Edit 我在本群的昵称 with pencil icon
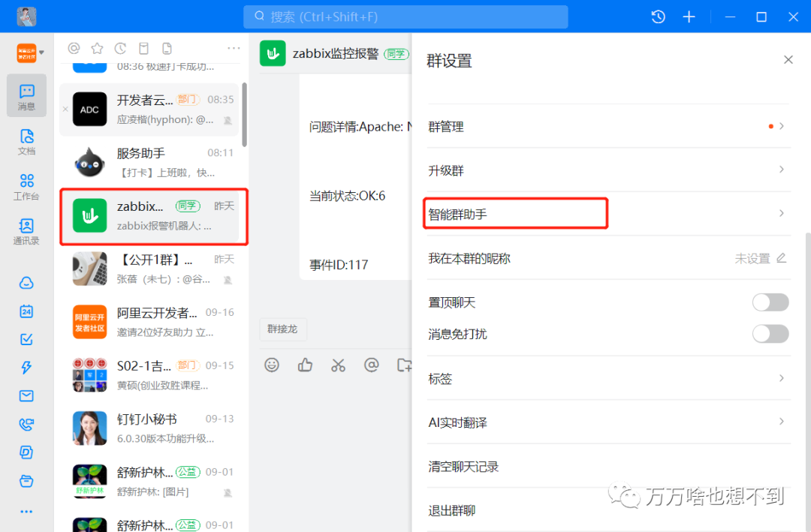Image resolution: width=811 pixels, height=532 pixels. pos(782,258)
